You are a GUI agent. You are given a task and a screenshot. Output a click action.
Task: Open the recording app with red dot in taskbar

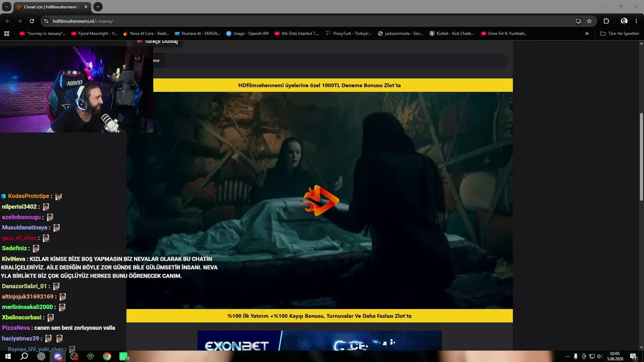point(74,356)
